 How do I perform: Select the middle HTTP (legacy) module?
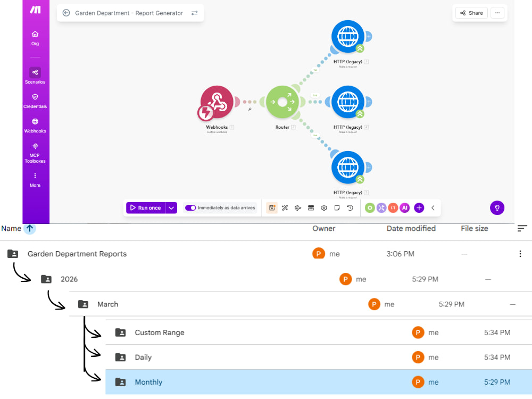click(x=348, y=102)
